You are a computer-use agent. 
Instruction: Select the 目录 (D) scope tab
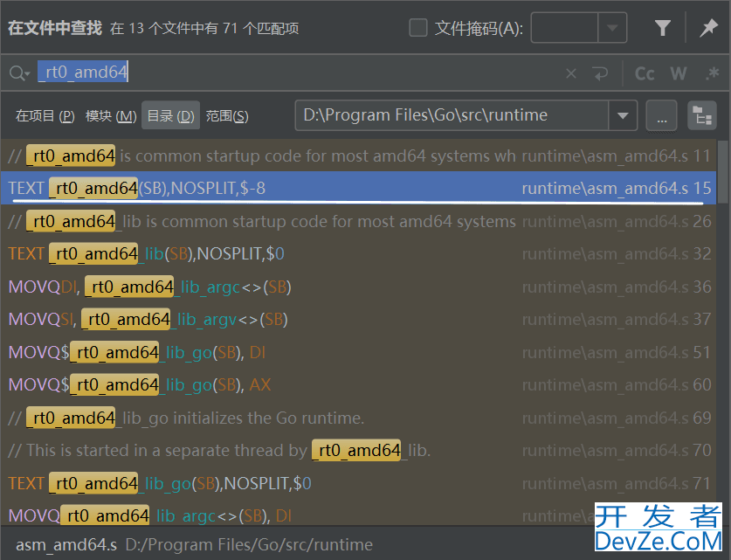170,115
